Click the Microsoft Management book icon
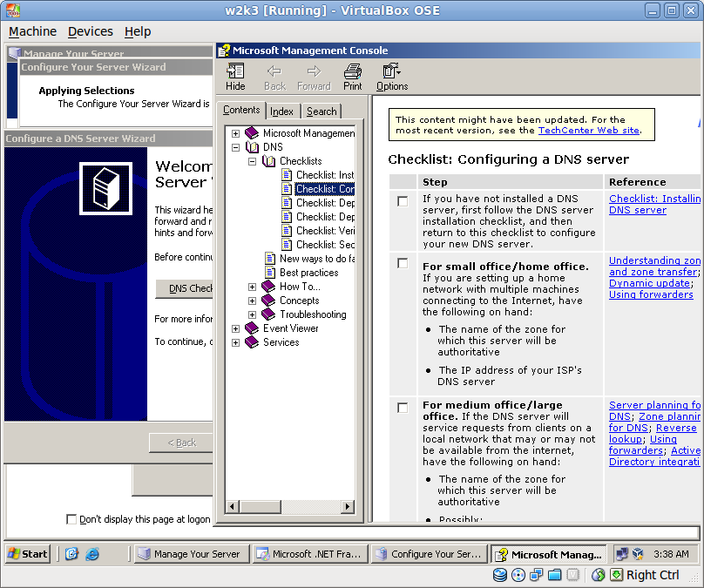704x588 pixels. pos(252,133)
